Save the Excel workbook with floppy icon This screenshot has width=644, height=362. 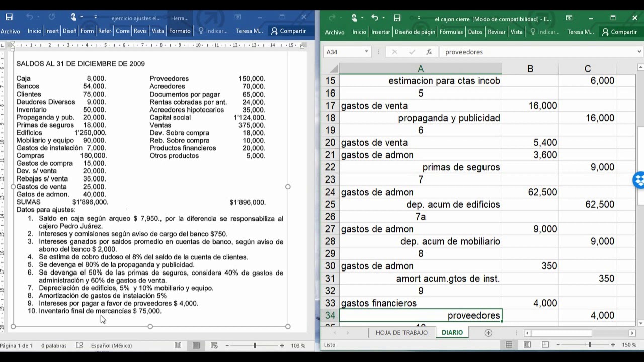click(397, 18)
